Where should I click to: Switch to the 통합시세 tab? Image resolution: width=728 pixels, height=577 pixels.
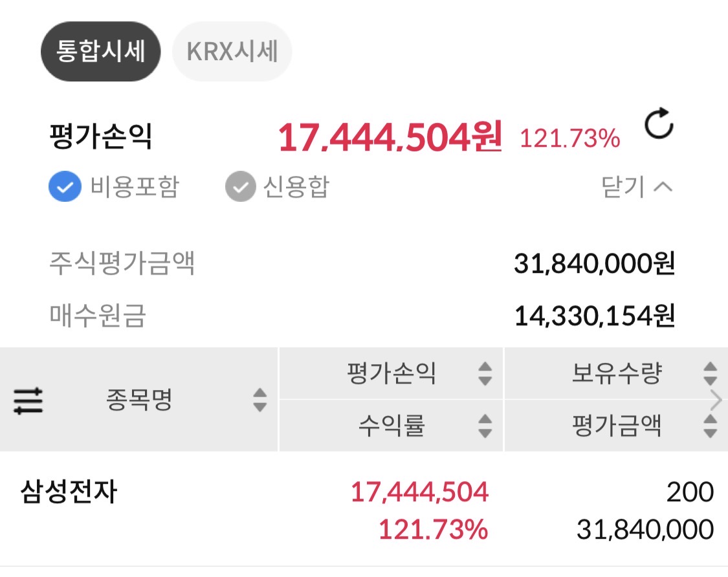(x=100, y=52)
